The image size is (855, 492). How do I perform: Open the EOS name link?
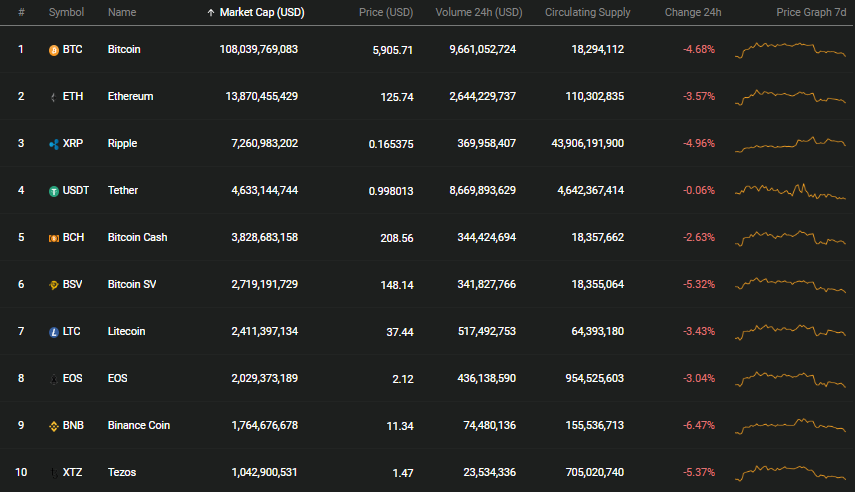(117, 378)
